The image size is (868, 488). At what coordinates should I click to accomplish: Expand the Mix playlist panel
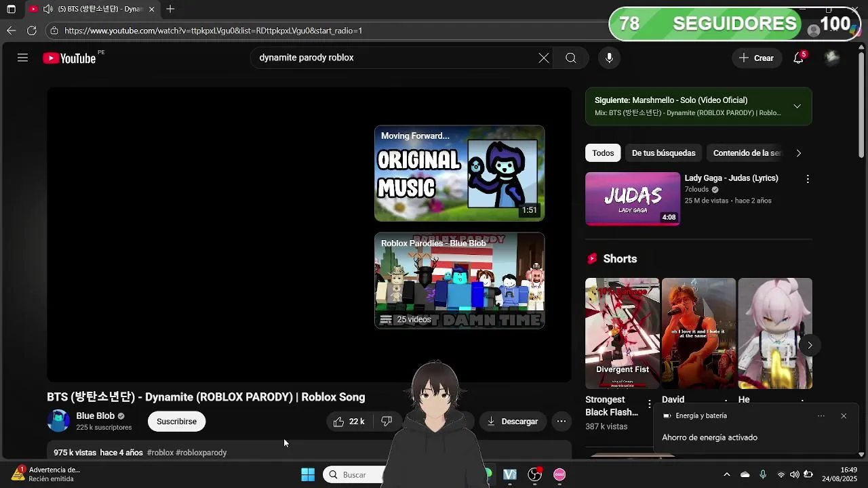(797, 106)
